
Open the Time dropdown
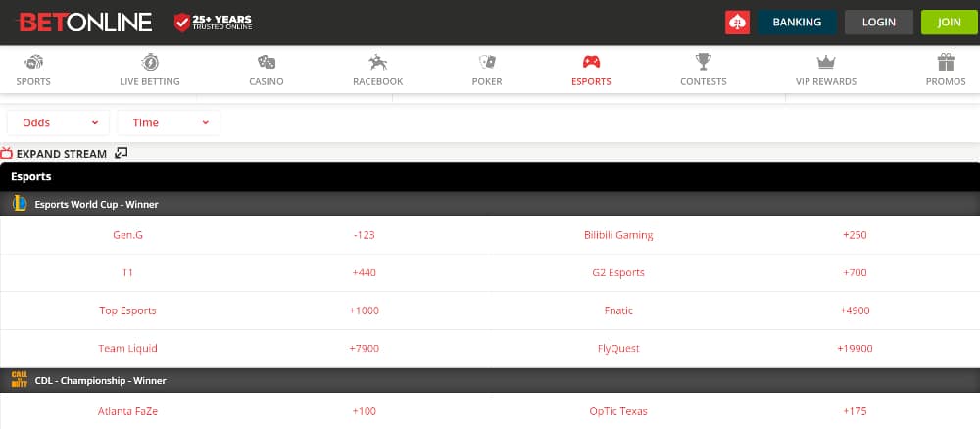point(169,122)
